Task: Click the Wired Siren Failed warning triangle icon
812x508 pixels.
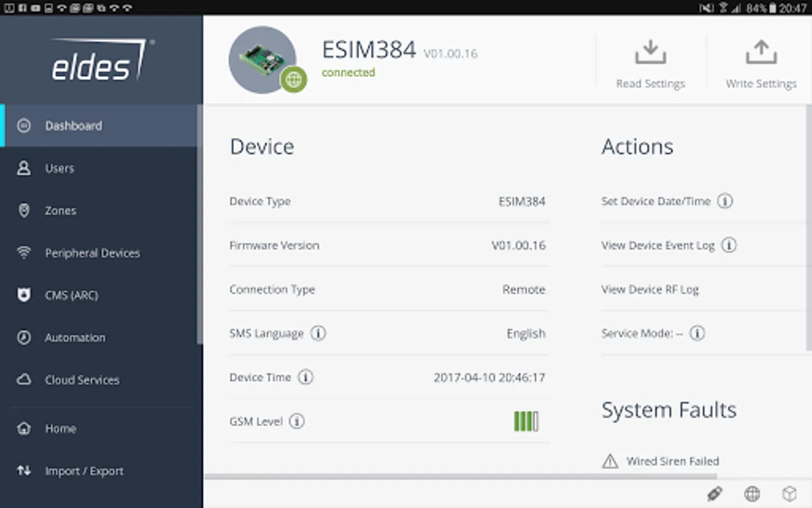Action: [x=610, y=461]
